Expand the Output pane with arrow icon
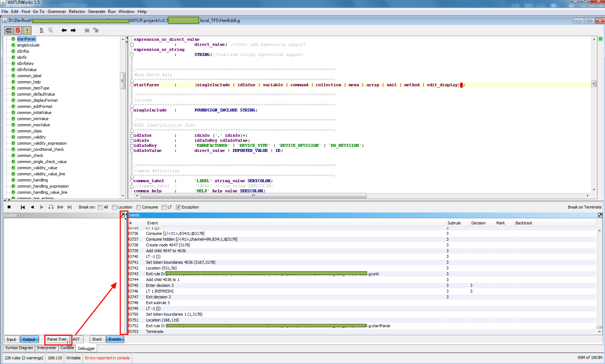 (122, 215)
